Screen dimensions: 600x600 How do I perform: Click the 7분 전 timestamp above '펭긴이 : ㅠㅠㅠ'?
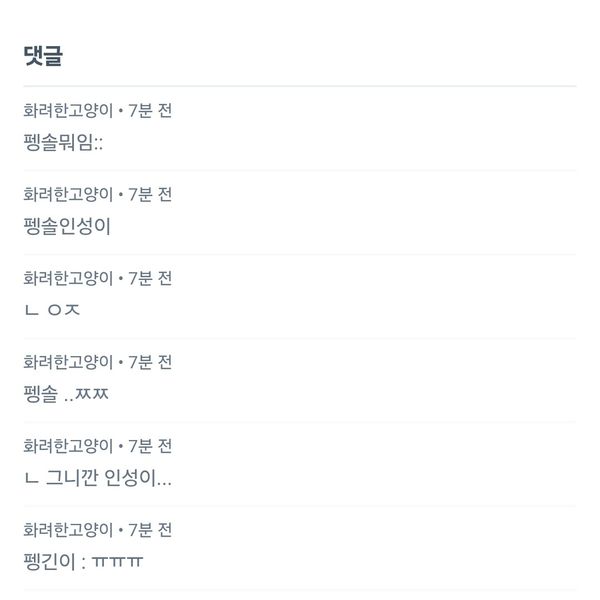150,530
